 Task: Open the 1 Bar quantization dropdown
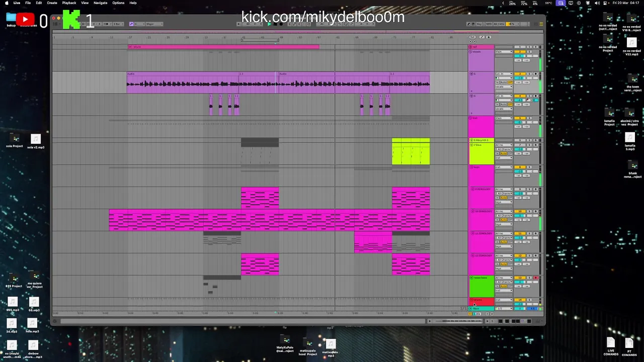tap(118, 24)
